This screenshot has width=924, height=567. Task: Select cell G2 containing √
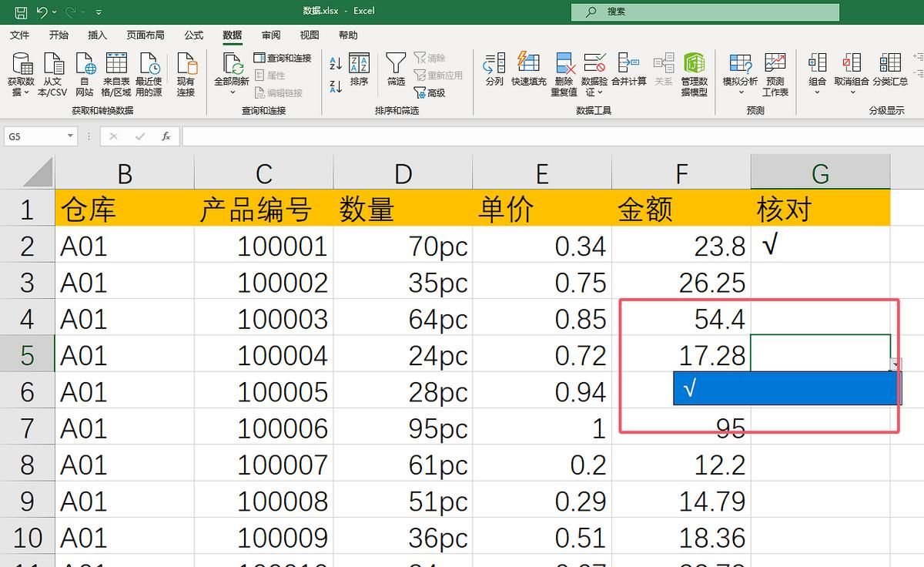(x=820, y=246)
